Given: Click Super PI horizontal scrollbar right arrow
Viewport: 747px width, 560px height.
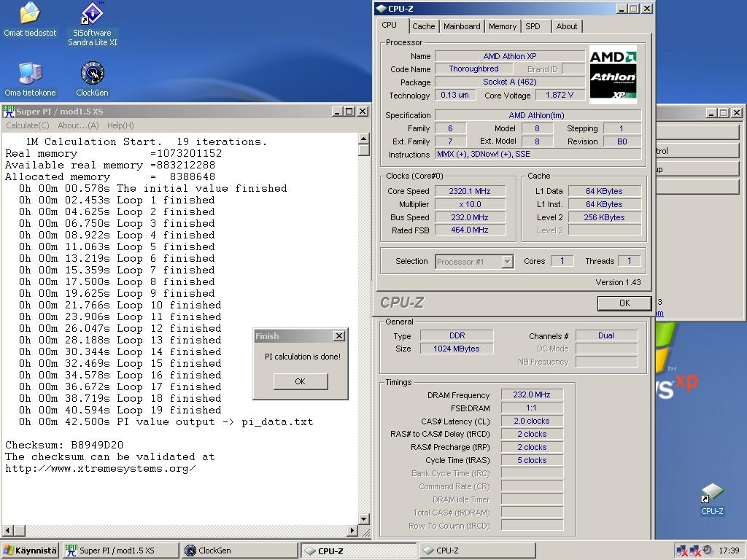Looking at the screenshot, I should [352, 530].
